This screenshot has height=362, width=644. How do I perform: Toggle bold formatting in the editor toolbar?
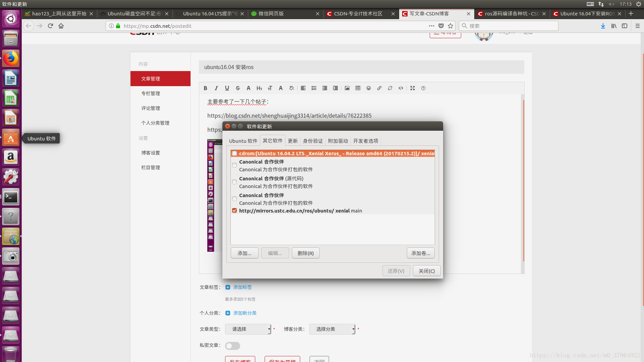point(205,88)
